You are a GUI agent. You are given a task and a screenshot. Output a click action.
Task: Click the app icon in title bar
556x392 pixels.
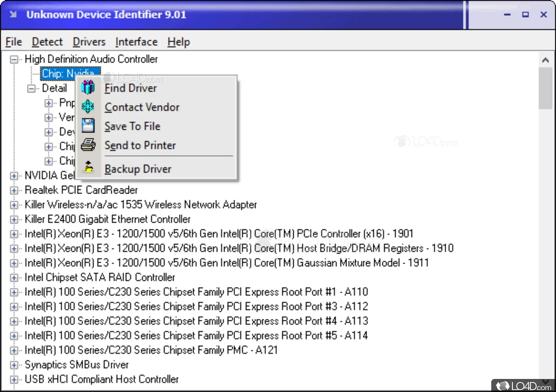click(14, 14)
